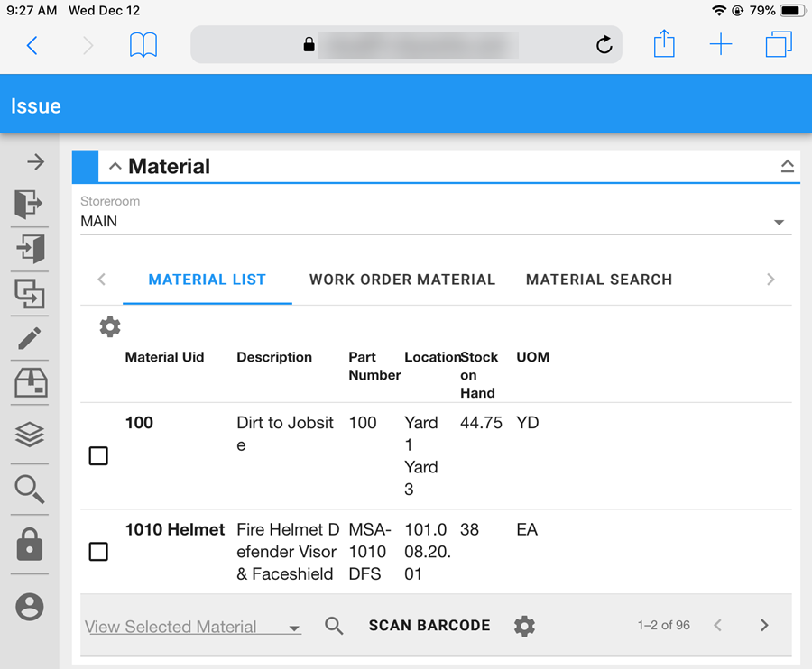This screenshot has height=669, width=812.
Task: Tap the Safari address bar
Action: pos(406,44)
